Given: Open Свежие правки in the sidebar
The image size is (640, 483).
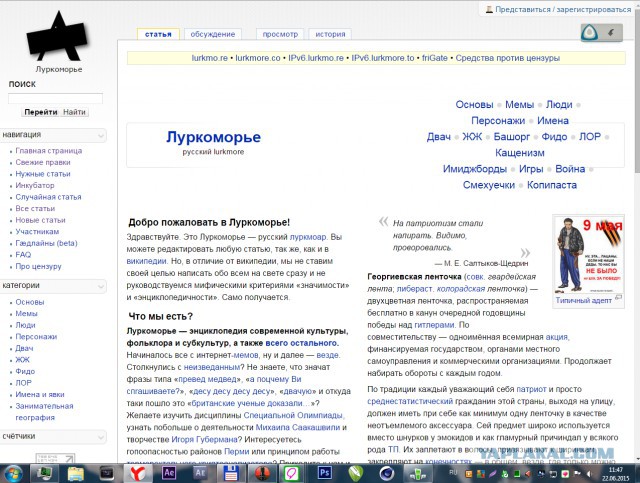Looking at the screenshot, I should click(43, 162).
